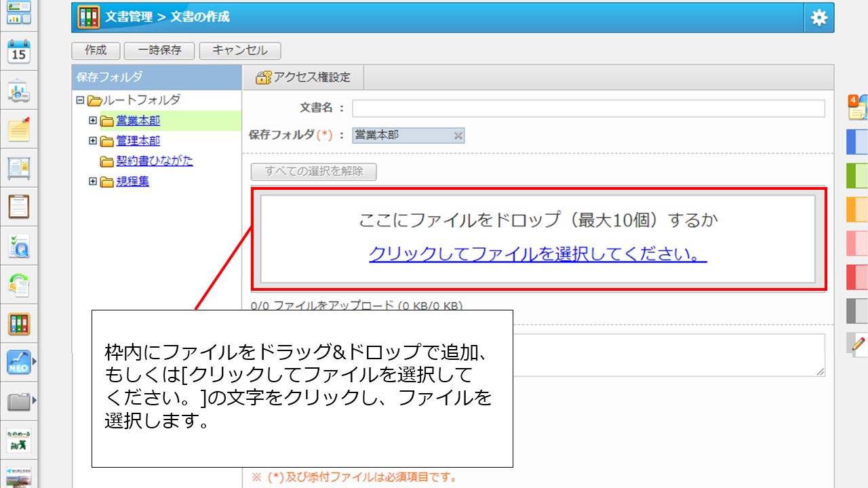This screenshot has width=868, height=488.
Task: Expand the 営業本部 folder node
Action: pyautogui.click(x=93, y=121)
